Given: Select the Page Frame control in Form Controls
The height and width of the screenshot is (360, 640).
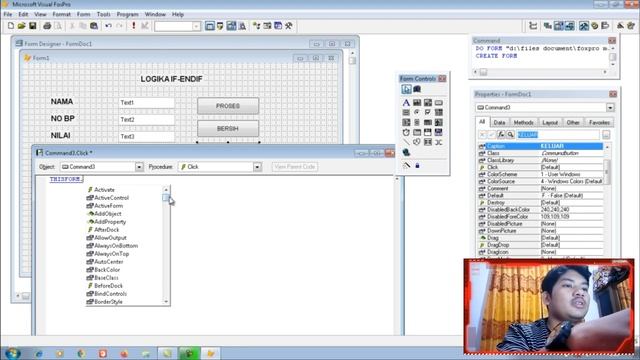Looking at the screenshot, I should tap(417, 132).
